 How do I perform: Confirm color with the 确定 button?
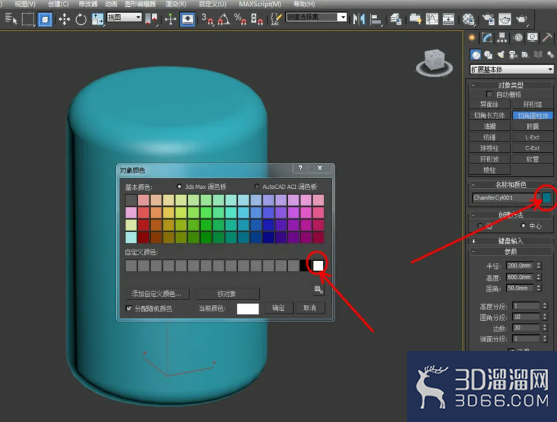click(278, 308)
